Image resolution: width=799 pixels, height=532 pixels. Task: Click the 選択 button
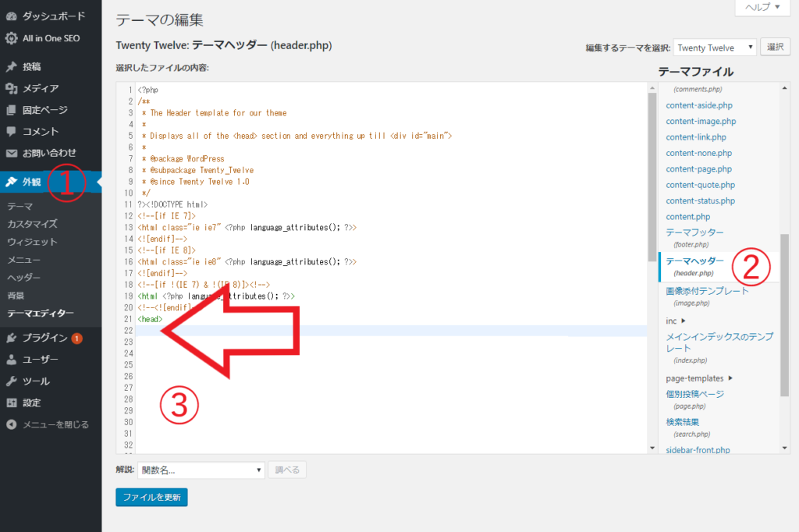pyautogui.click(x=775, y=47)
